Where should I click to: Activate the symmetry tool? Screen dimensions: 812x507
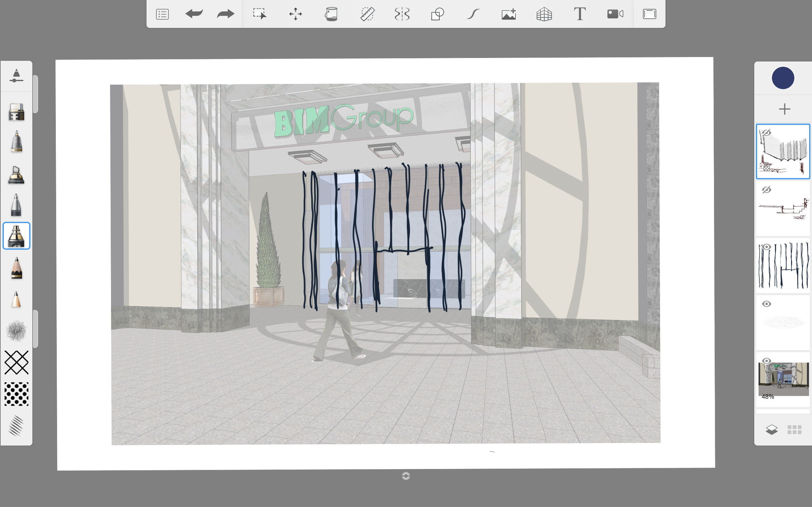coord(402,14)
